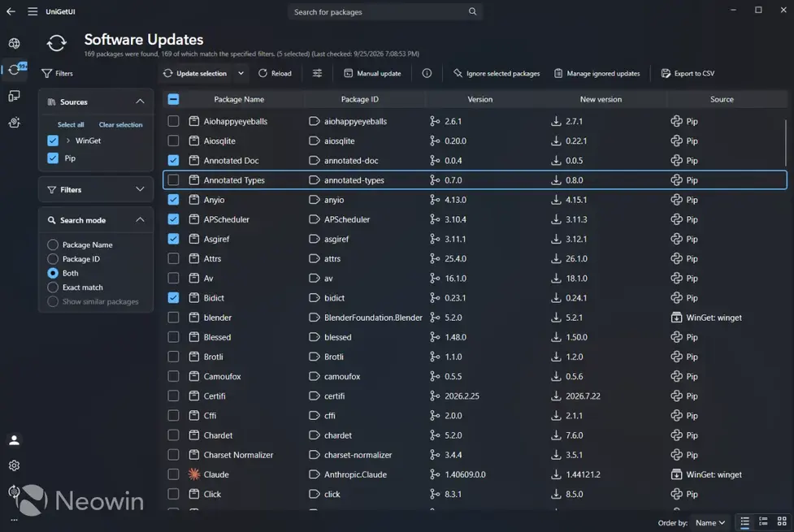This screenshot has height=532, width=794.
Task: Sort by the New version column header
Action: 601,99
